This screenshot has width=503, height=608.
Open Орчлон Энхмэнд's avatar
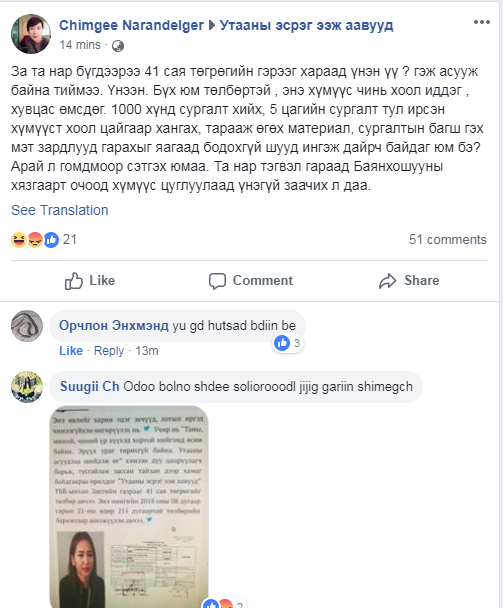click(27, 326)
